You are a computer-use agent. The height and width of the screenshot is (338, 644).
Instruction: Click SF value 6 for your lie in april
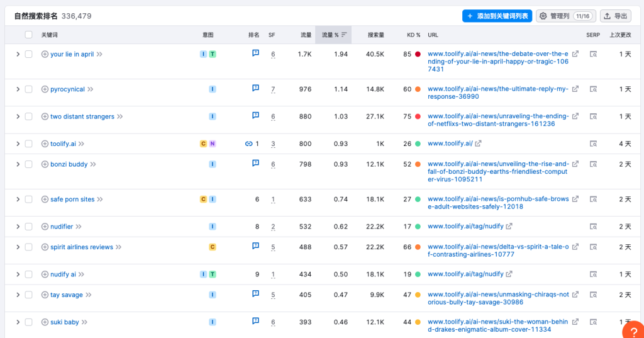coord(273,54)
